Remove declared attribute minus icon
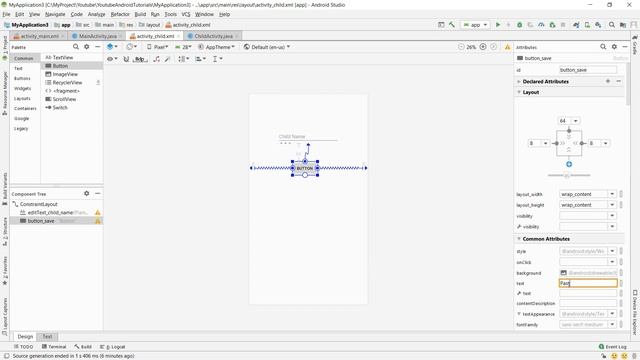640x360 pixels. pyautogui.click(x=618, y=81)
